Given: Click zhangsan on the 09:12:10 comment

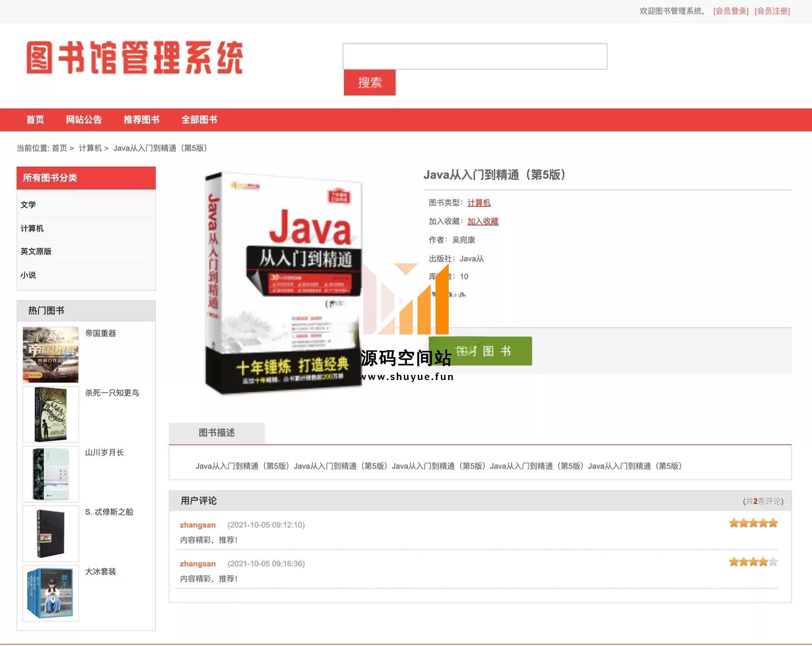Looking at the screenshot, I should pos(198,525).
